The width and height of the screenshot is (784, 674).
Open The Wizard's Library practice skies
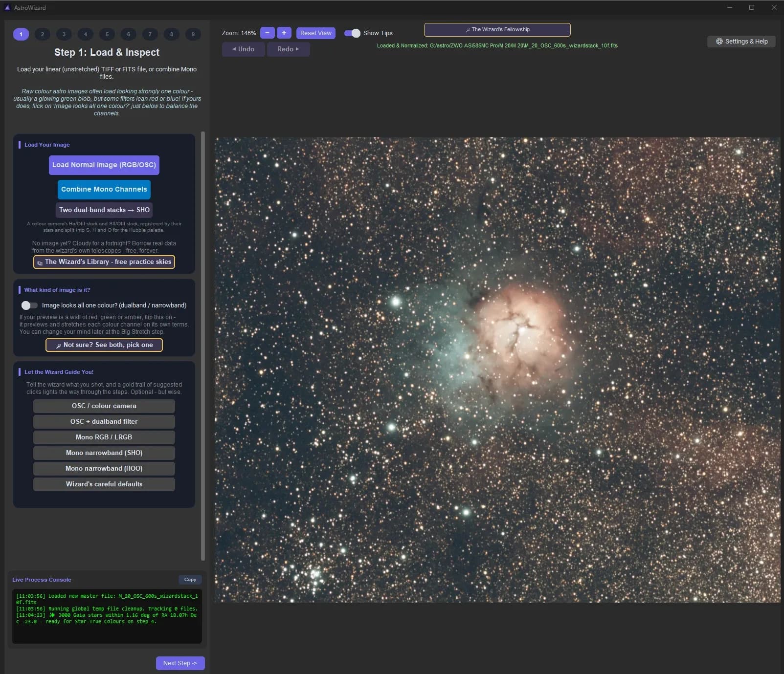[x=104, y=262]
